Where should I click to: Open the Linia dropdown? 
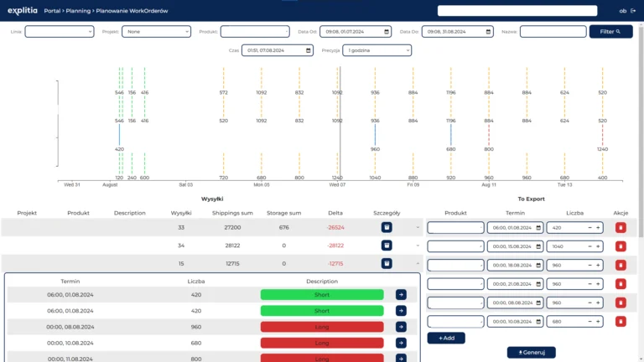[60, 32]
